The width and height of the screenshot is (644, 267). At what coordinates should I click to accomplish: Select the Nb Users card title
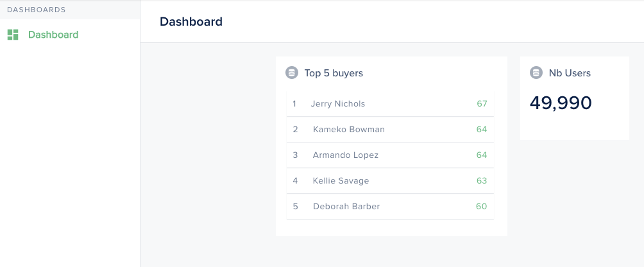[x=570, y=73]
